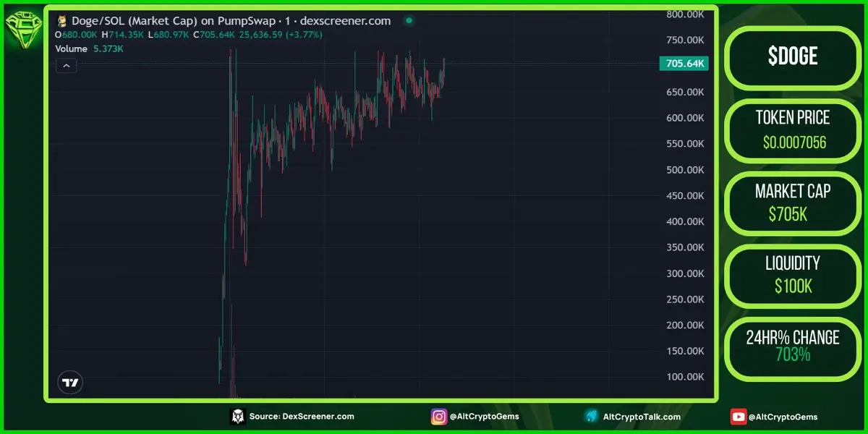The image size is (868, 434).
Task: Click the 650.00K price axis label
Action: click(684, 92)
